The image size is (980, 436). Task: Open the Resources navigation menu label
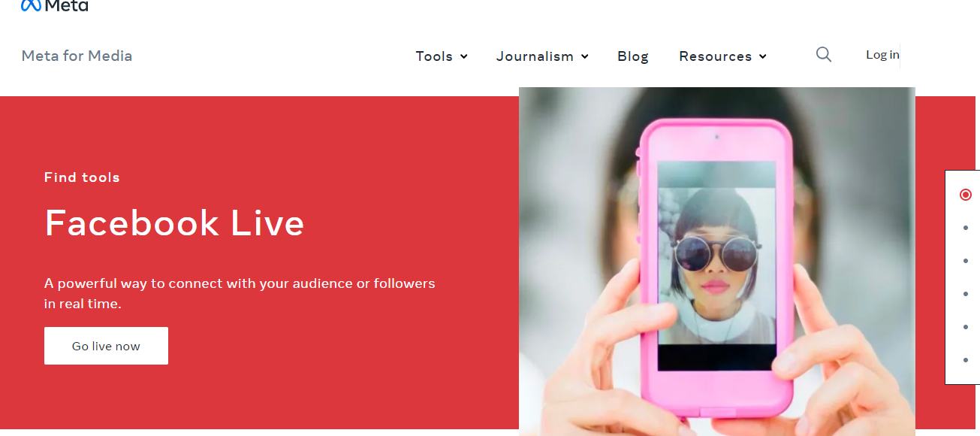pyautogui.click(x=715, y=56)
